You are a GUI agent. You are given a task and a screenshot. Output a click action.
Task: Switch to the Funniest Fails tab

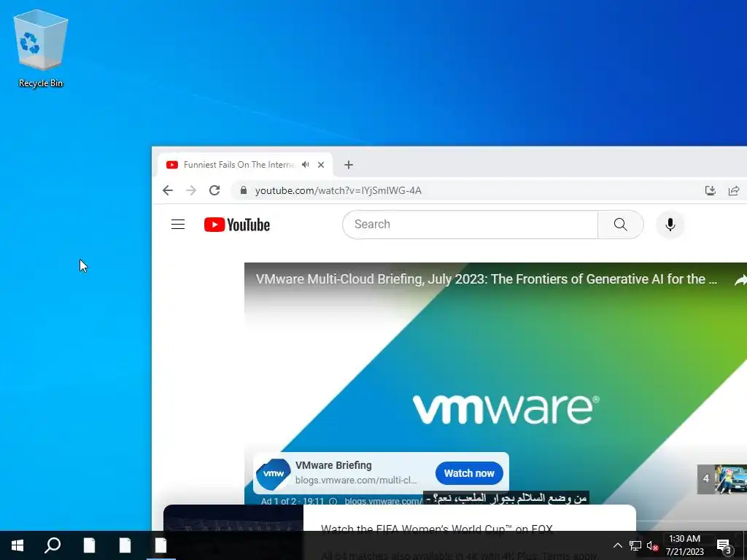pos(239,165)
